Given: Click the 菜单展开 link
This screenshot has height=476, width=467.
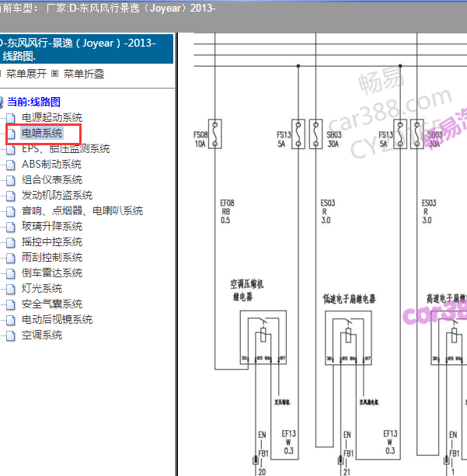Looking at the screenshot, I should (26, 74).
